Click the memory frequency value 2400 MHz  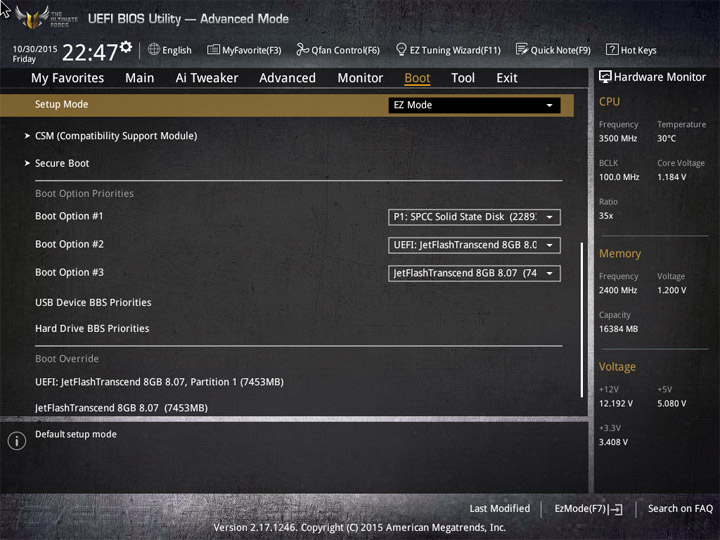618,290
